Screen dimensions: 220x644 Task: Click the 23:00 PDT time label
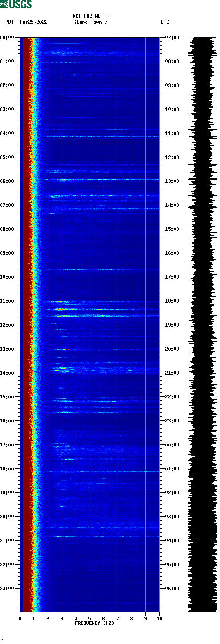pos(7,589)
